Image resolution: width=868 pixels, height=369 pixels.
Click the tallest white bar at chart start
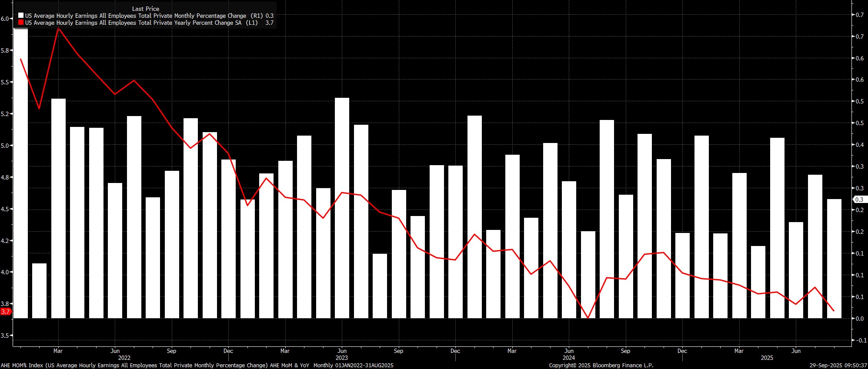click(x=20, y=173)
